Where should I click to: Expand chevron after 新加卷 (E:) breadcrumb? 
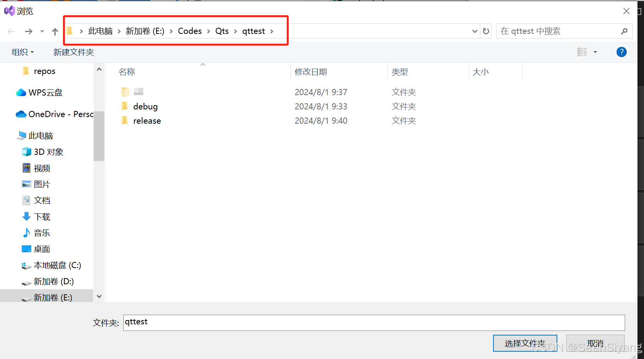click(x=171, y=31)
